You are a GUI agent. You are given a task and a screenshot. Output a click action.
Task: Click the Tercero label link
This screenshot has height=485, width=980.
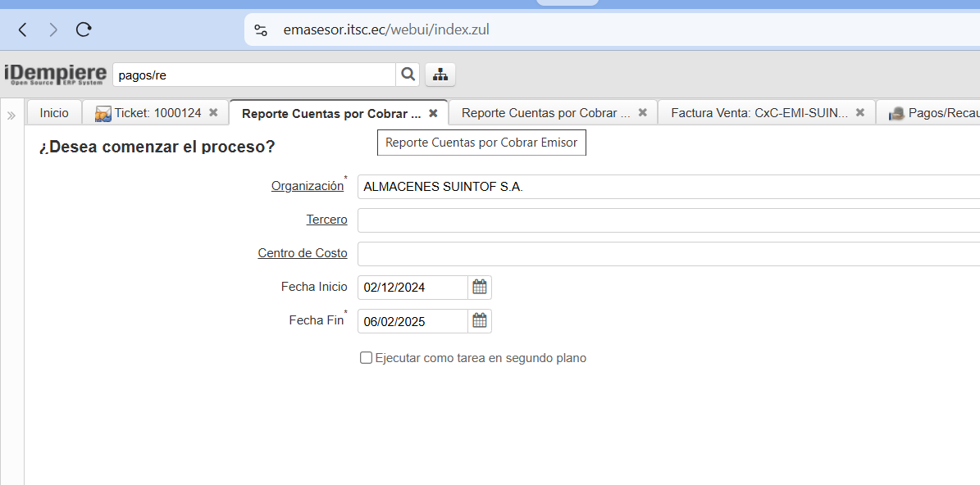click(326, 220)
